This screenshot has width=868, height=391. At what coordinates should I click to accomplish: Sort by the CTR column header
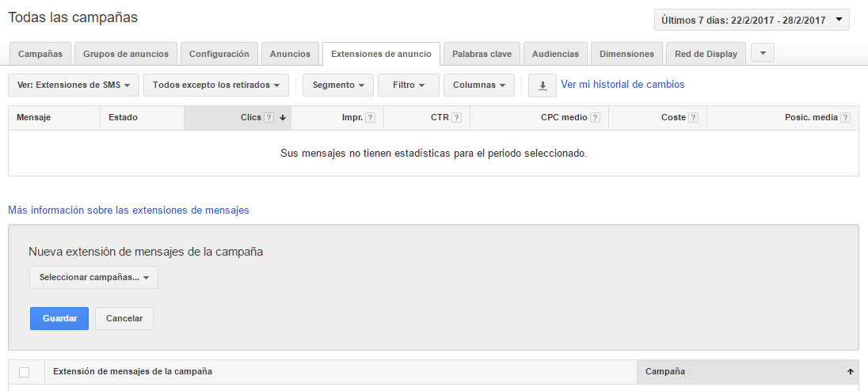pyautogui.click(x=427, y=118)
